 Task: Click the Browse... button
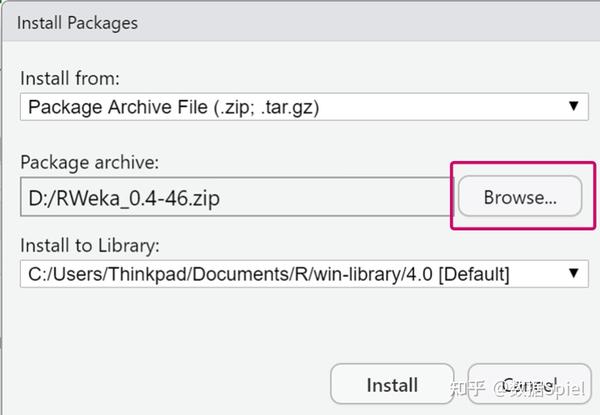(x=520, y=198)
